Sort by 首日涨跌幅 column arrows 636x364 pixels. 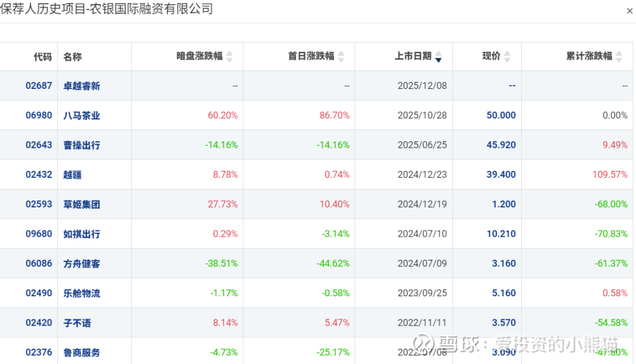(x=341, y=57)
